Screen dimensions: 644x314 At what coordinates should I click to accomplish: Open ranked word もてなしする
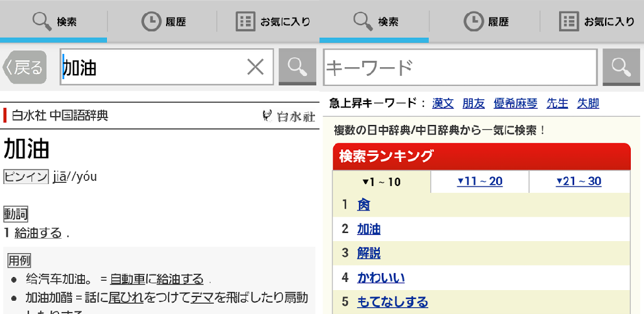point(392,302)
